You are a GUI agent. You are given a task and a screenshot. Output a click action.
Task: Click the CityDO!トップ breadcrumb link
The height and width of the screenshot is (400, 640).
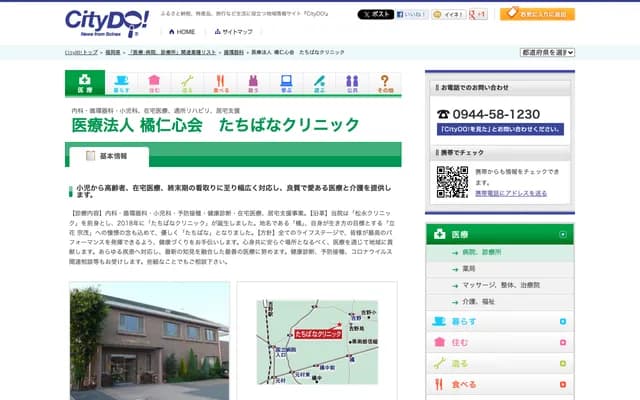pos(82,52)
